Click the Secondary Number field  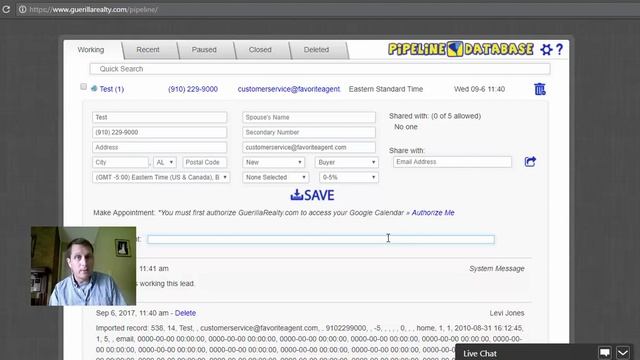[309, 133]
